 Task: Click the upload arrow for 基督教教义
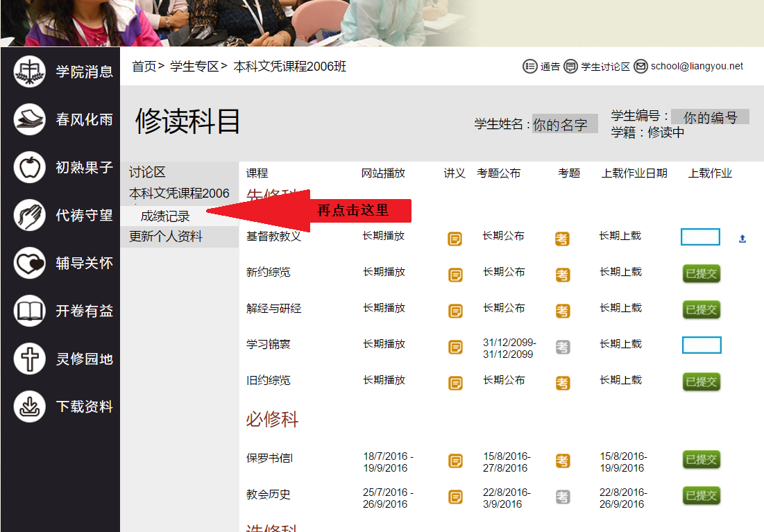point(742,239)
